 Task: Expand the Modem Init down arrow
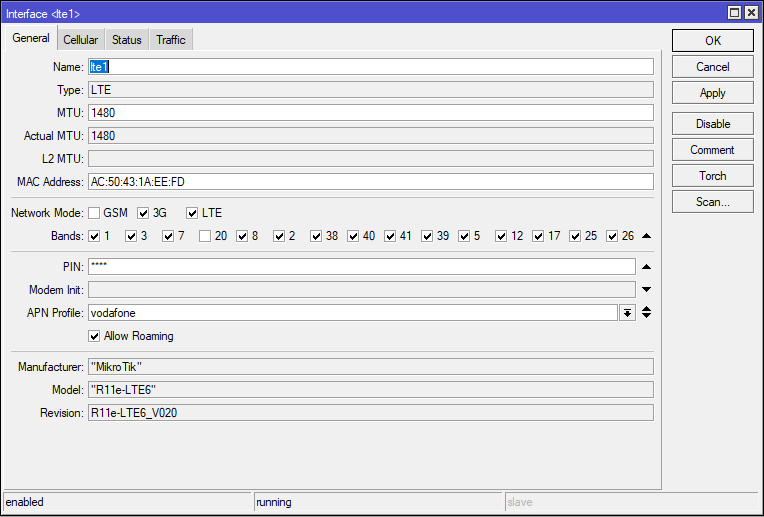tap(647, 290)
